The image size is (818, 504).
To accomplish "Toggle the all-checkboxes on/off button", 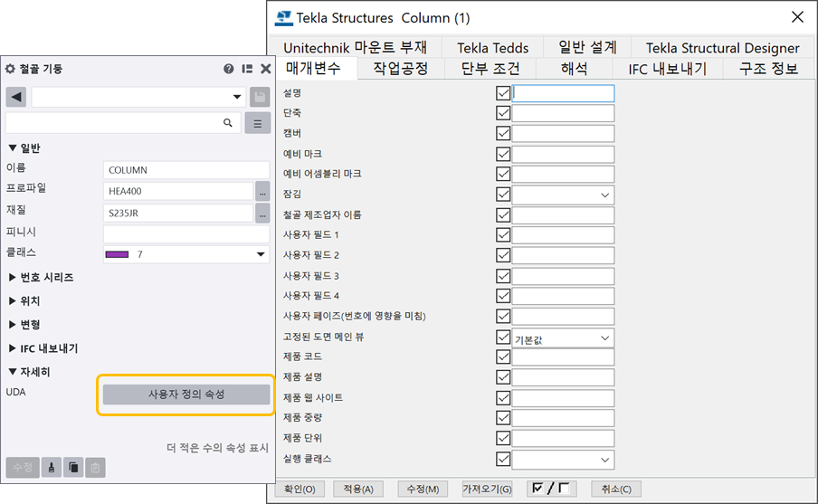I will coord(551,489).
